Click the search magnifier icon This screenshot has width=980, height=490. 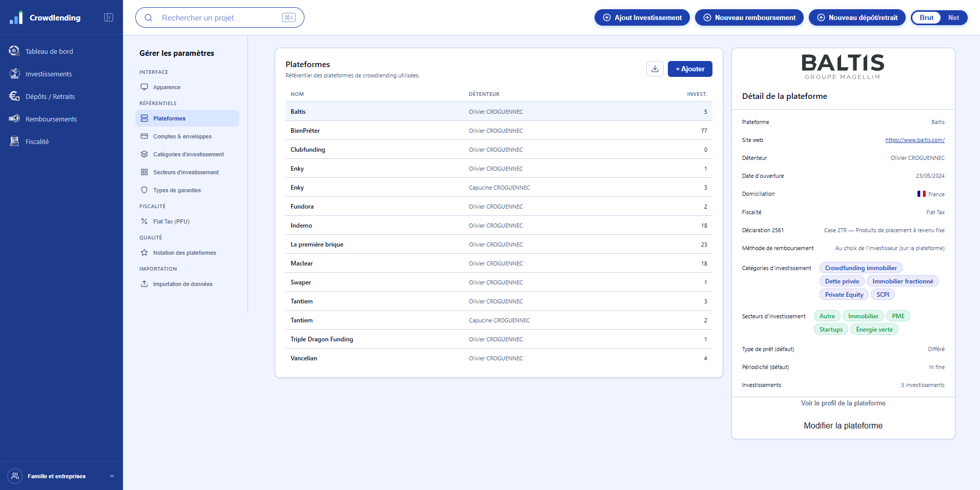click(149, 17)
